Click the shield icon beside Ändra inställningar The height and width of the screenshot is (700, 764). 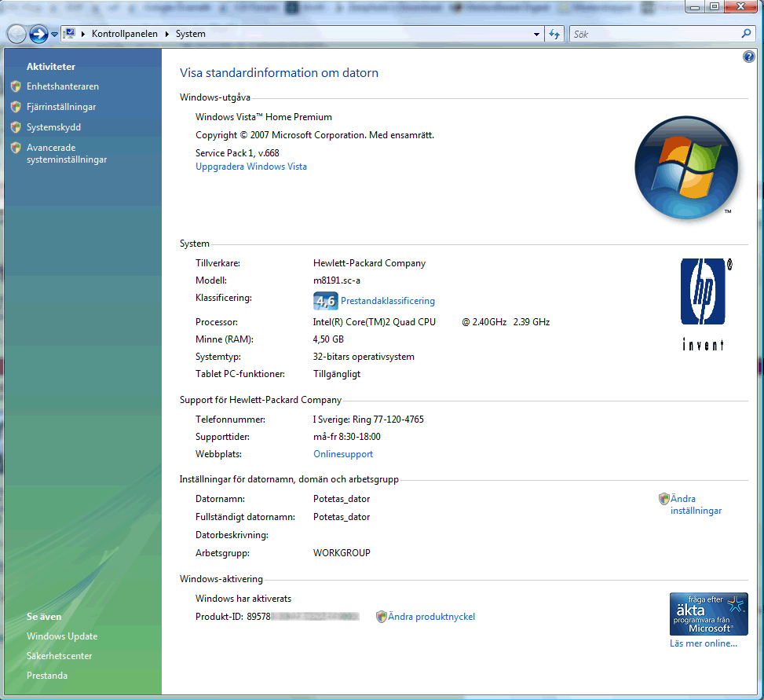pyautogui.click(x=663, y=499)
